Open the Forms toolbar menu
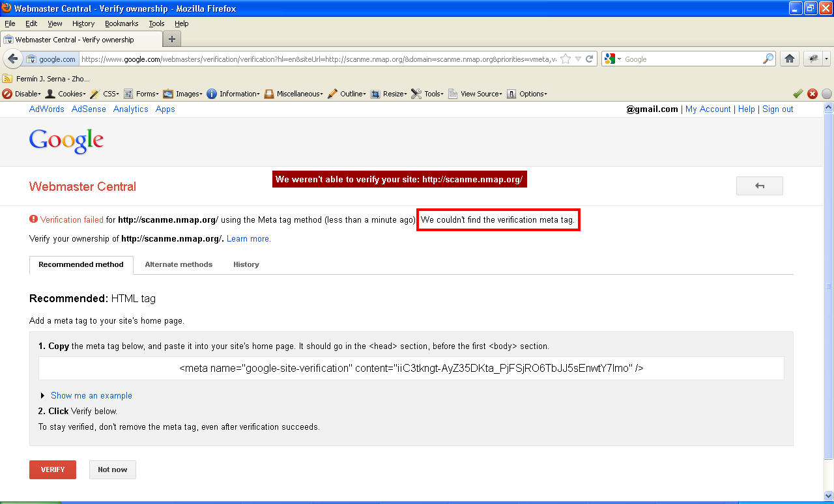The width and height of the screenshot is (834, 504). click(141, 94)
